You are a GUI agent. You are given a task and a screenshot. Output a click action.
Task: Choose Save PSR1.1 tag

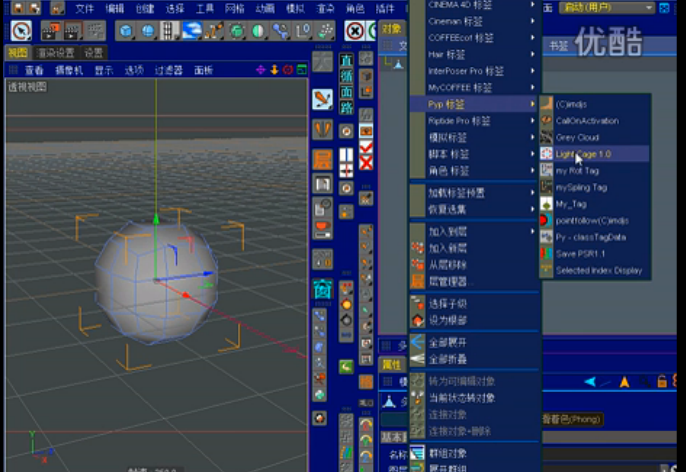[595, 254]
